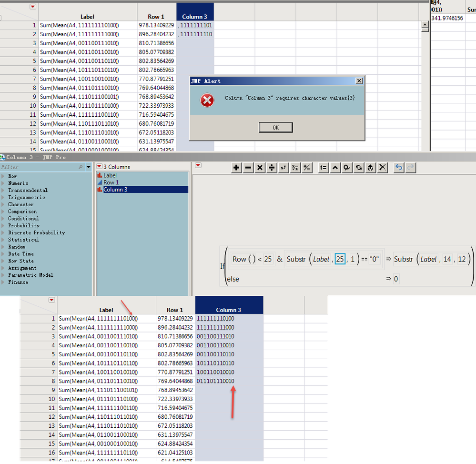Click Label header in top table
This screenshot has height=464, width=476.
pyautogui.click(x=87, y=12)
